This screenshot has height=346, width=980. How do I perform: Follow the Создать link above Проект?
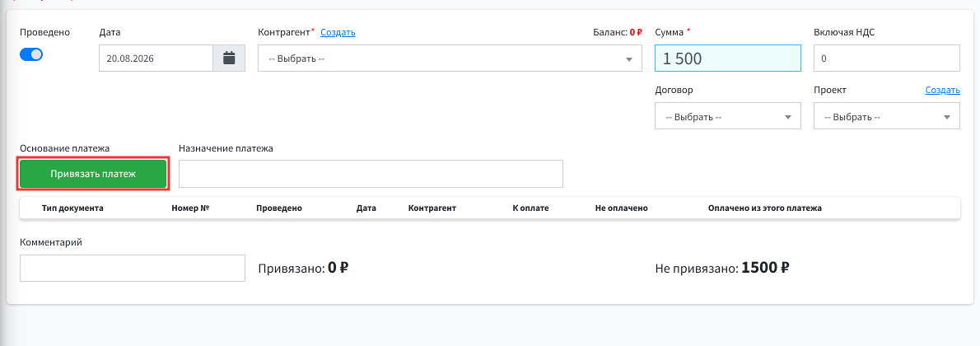coord(942,90)
